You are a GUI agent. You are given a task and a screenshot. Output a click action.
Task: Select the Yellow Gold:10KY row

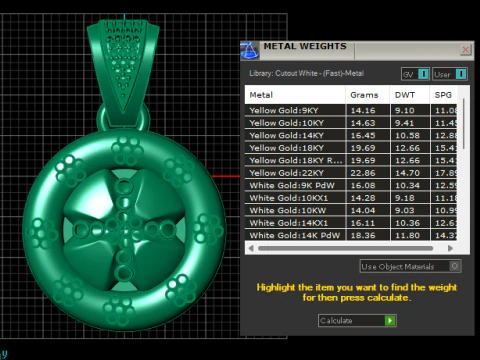[351, 123]
